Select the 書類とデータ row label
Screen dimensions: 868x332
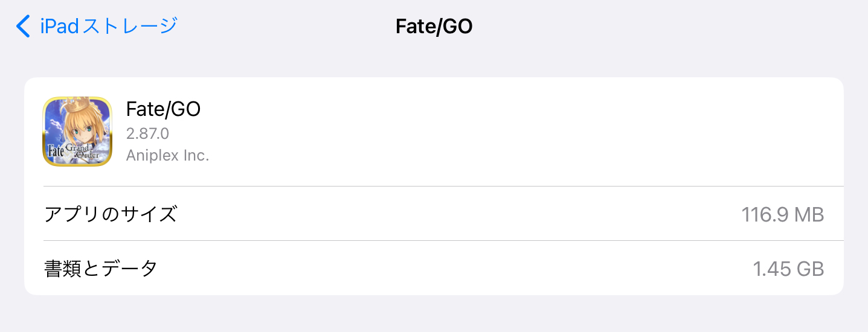pos(101,268)
